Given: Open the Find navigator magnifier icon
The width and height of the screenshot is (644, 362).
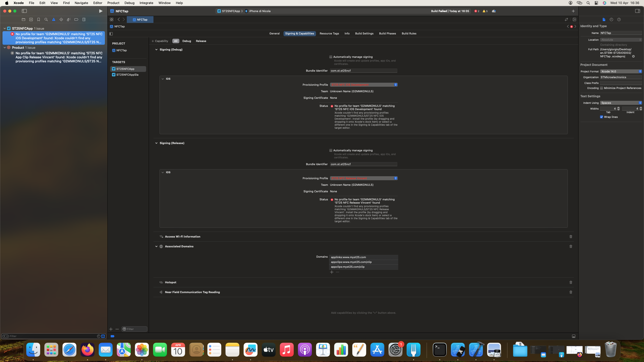Looking at the screenshot, I should (46, 20).
